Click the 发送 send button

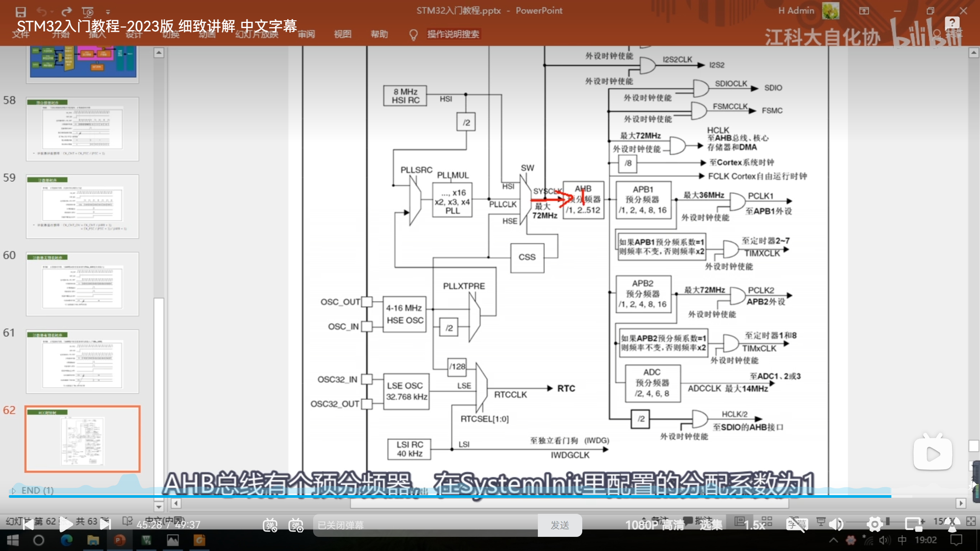tap(560, 525)
